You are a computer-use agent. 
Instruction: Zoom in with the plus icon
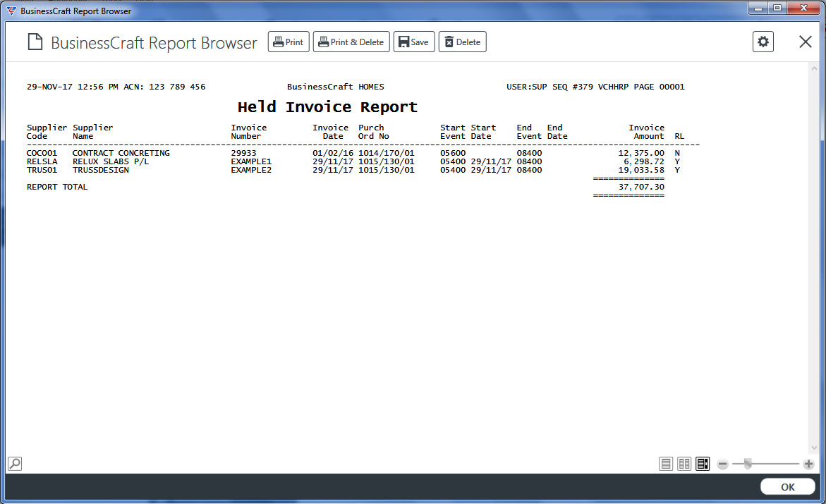click(x=808, y=464)
